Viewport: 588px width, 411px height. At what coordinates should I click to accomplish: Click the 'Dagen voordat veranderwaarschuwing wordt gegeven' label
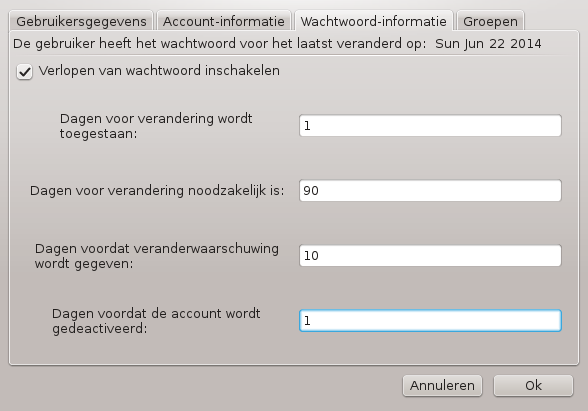point(157,256)
